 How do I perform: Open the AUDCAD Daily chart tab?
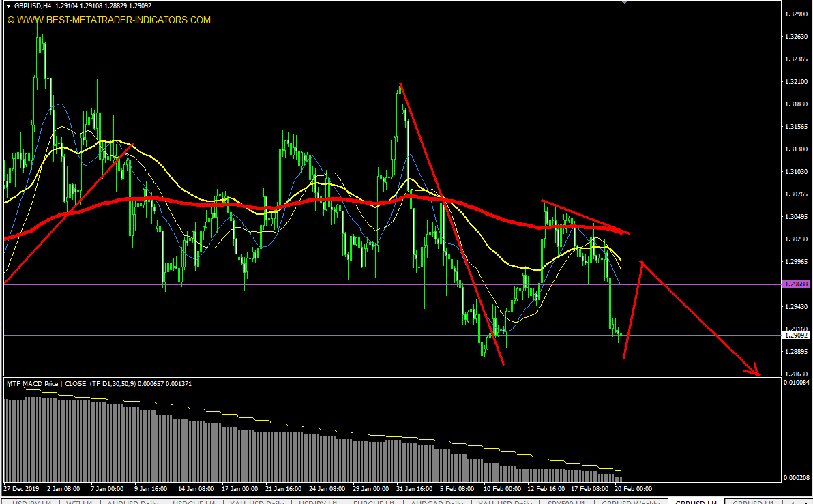tap(437, 502)
